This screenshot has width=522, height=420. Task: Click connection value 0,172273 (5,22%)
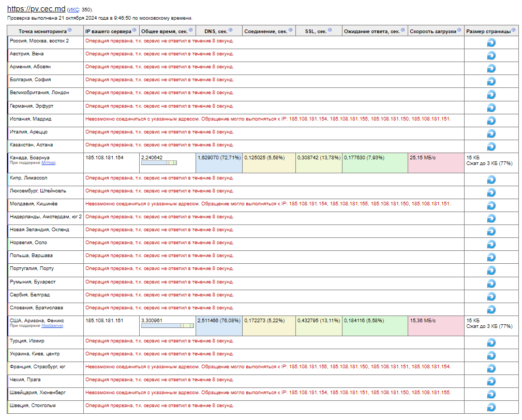[x=264, y=321]
